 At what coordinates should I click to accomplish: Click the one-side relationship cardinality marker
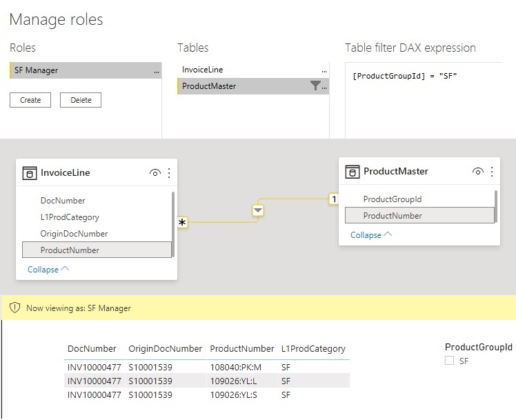tap(334, 199)
